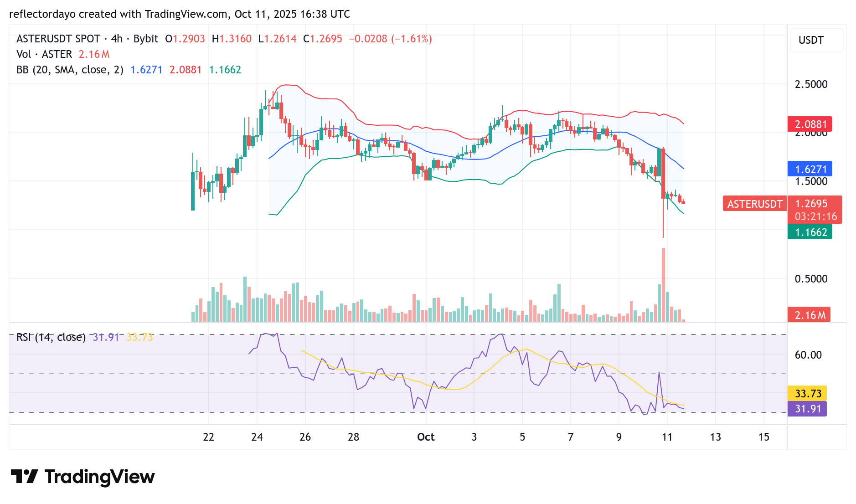Screen dimensions: 856x504
Task: Click the 1.2695 current price axis label
Action: coord(811,203)
